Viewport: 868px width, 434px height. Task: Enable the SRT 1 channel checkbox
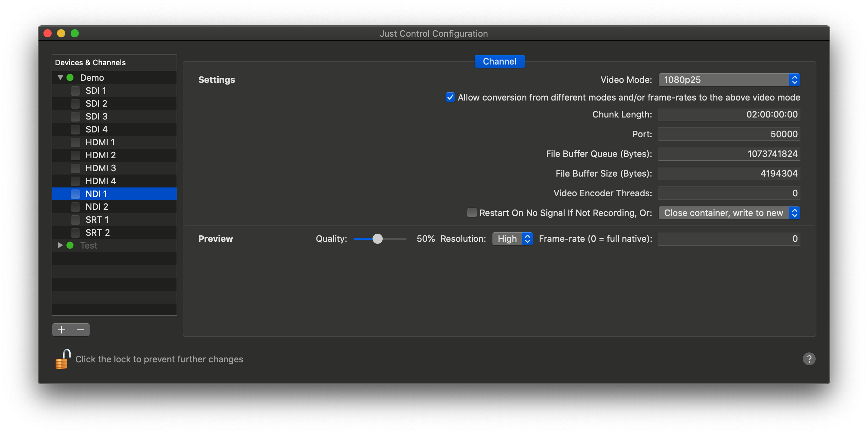(x=75, y=220)
